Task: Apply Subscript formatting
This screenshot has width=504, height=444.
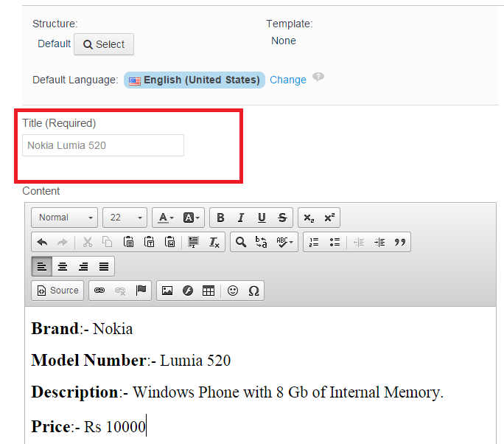Action: point(309,218)
